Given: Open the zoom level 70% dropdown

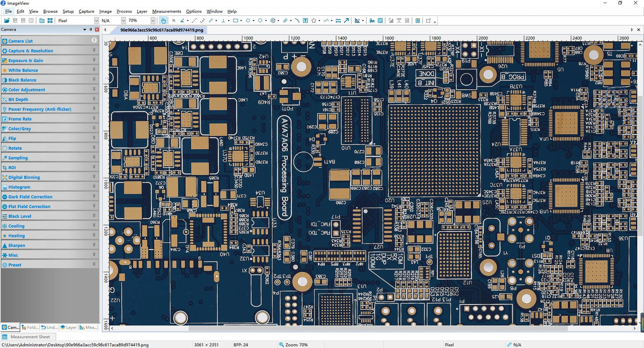Looking at the screenshot, I should (x=153, y=20).
